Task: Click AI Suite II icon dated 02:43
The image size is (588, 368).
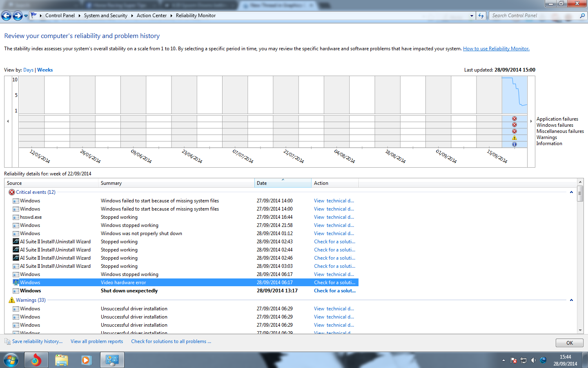Action: click(16, 242)
